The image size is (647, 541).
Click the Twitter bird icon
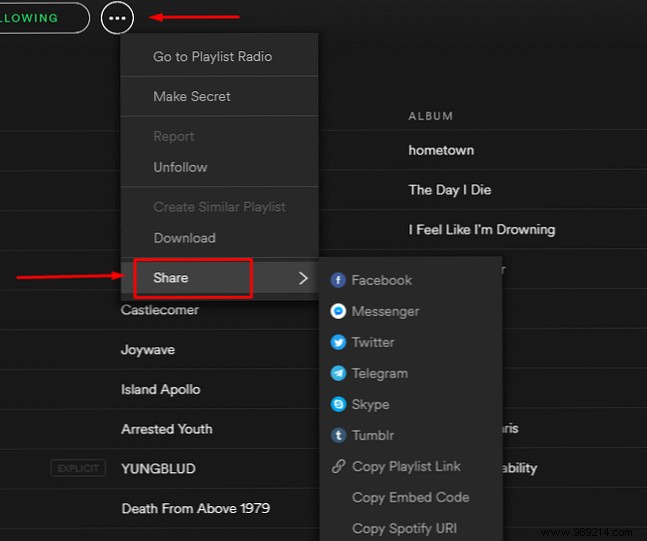(x=338, y=342)
